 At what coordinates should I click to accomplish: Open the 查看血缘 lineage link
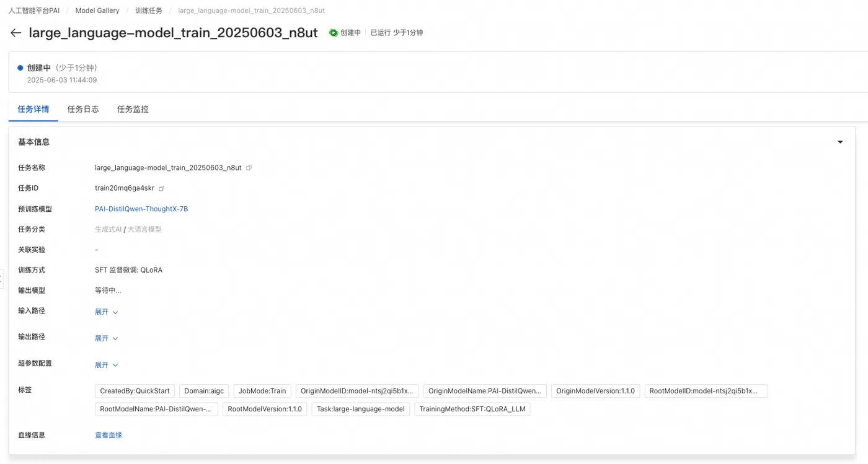tap(108, 435)
